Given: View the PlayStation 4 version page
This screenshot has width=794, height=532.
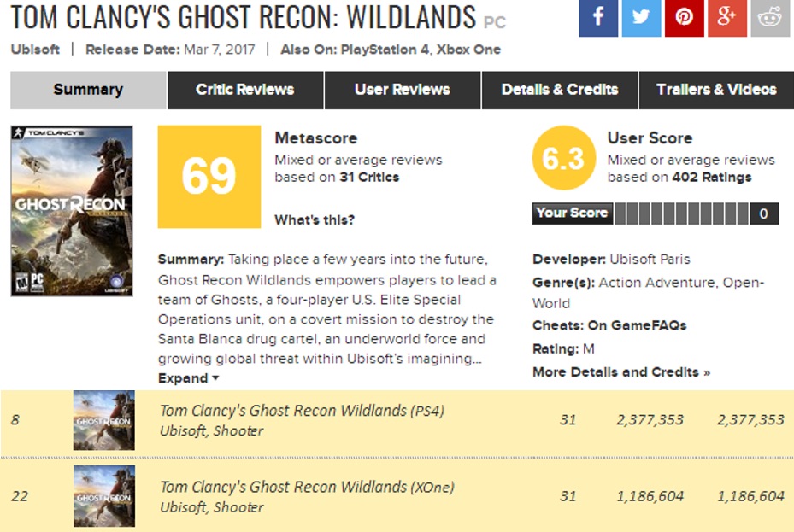Looking at the screenshot, I should tap(385, 50).
